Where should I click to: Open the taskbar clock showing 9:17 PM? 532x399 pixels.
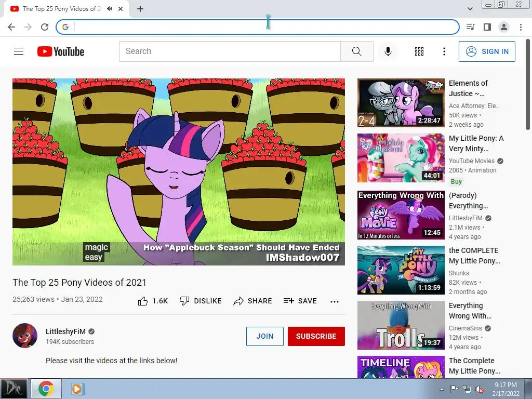[506, 389]
